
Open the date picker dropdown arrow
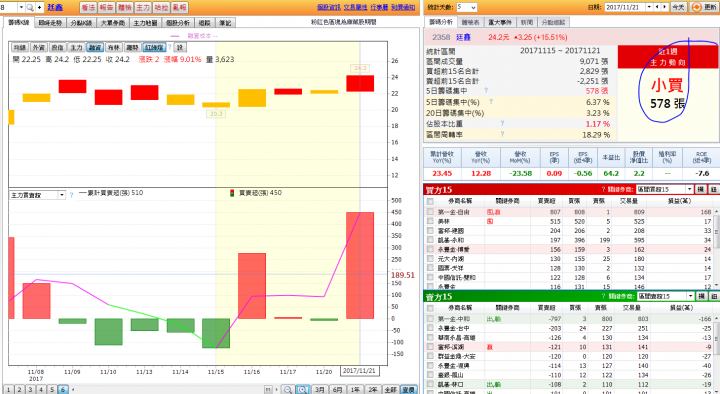[x=649, y=7]
